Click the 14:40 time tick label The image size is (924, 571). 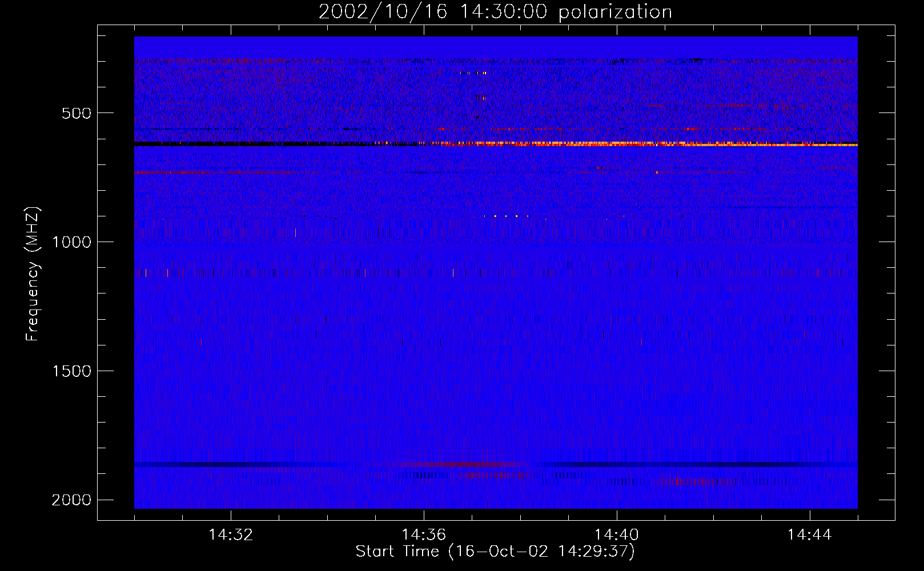click(617, 535)
